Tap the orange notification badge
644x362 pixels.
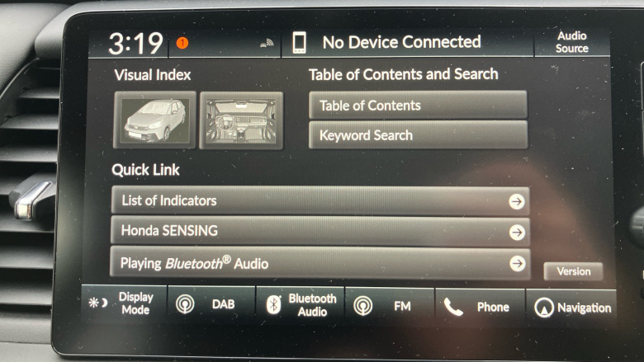(x=182, y=43)
